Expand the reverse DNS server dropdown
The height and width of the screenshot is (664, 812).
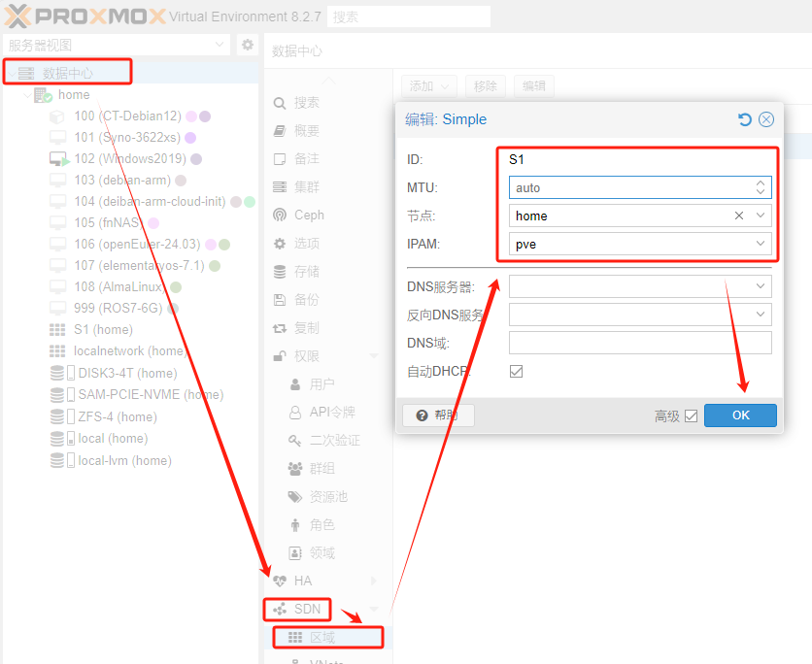(761, 315)
